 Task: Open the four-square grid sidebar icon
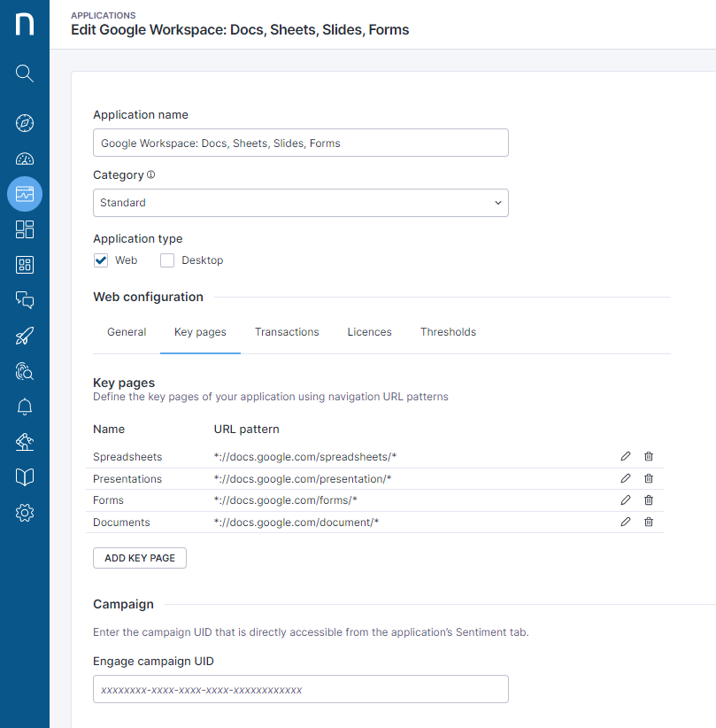25,265
